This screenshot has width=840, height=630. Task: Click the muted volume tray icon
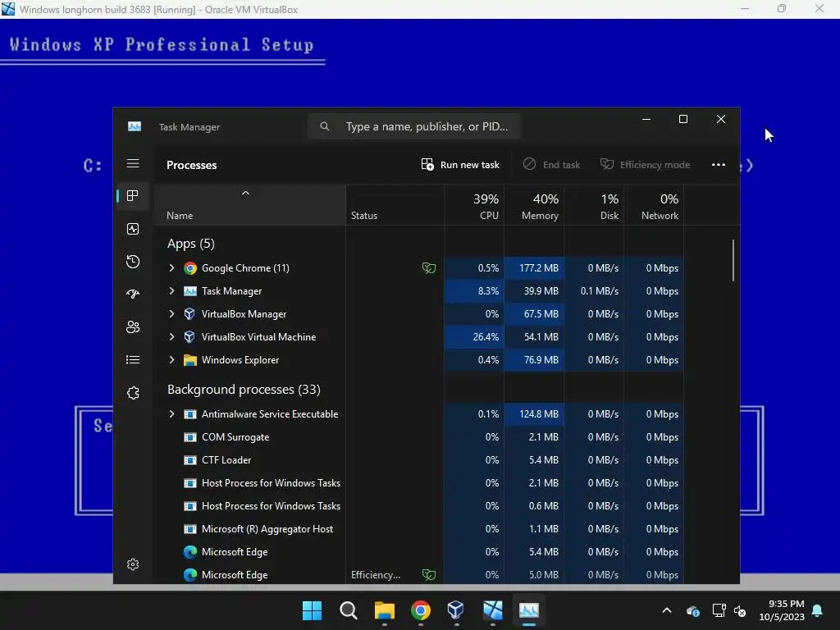[x=740, y=610]
